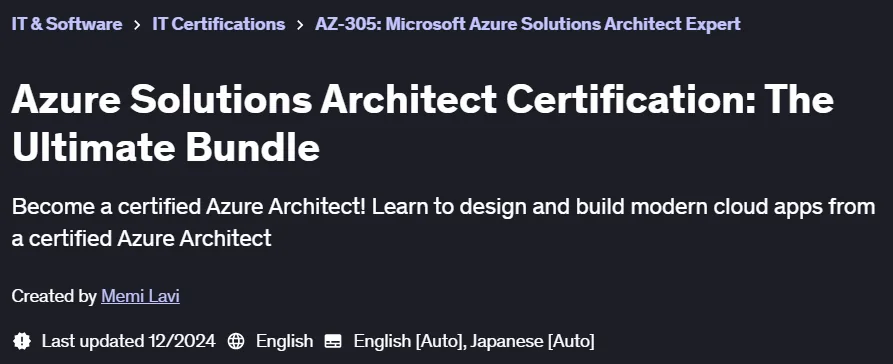Click chevron separator before AZ-305 breadcrumb
This screenshot has width=893, height=364.
click(x=300, y=24)
